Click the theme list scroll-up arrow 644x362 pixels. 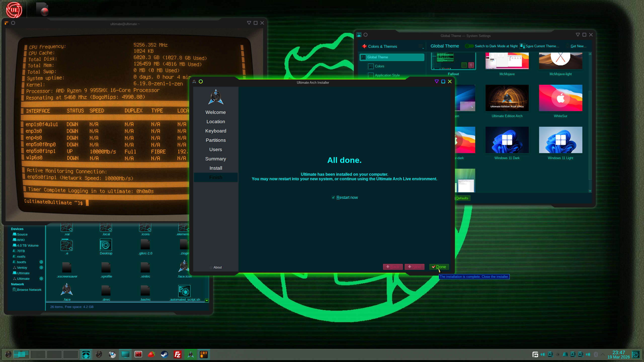(x=590, y=54)
